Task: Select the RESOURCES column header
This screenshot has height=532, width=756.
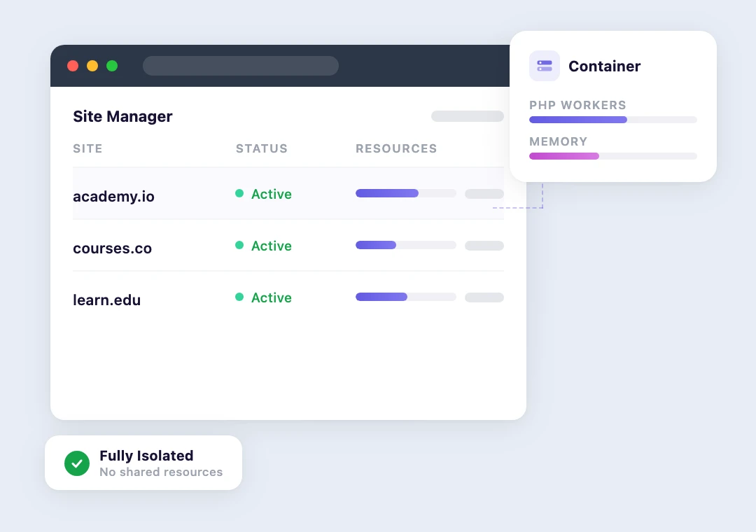Action: click(396, 148)
